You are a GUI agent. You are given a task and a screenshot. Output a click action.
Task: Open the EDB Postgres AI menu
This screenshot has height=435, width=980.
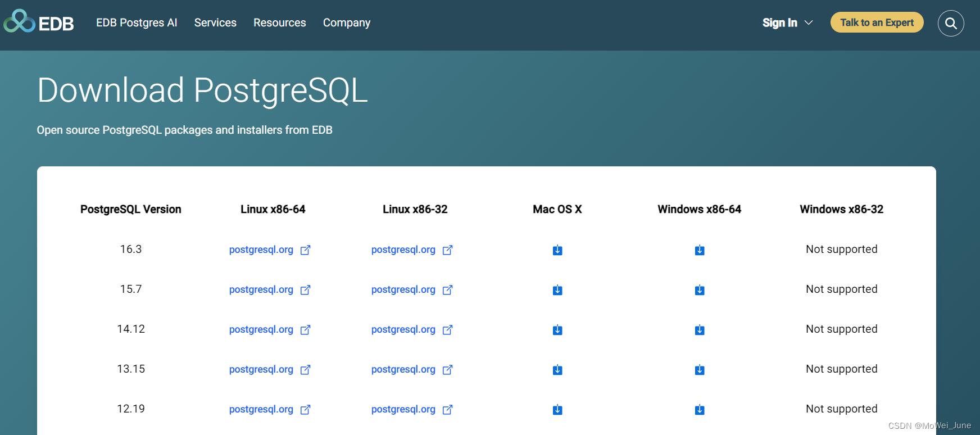point(137,22)
